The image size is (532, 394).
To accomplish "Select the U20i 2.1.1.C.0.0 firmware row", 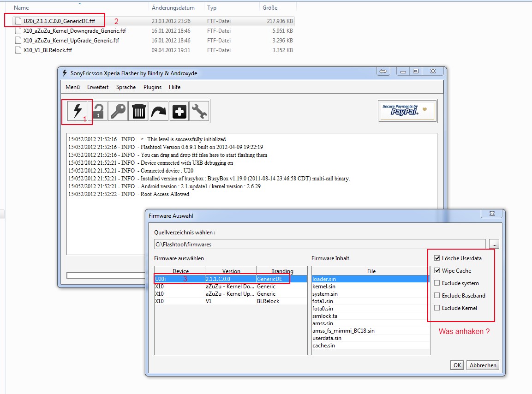I will tap(231, 279).
